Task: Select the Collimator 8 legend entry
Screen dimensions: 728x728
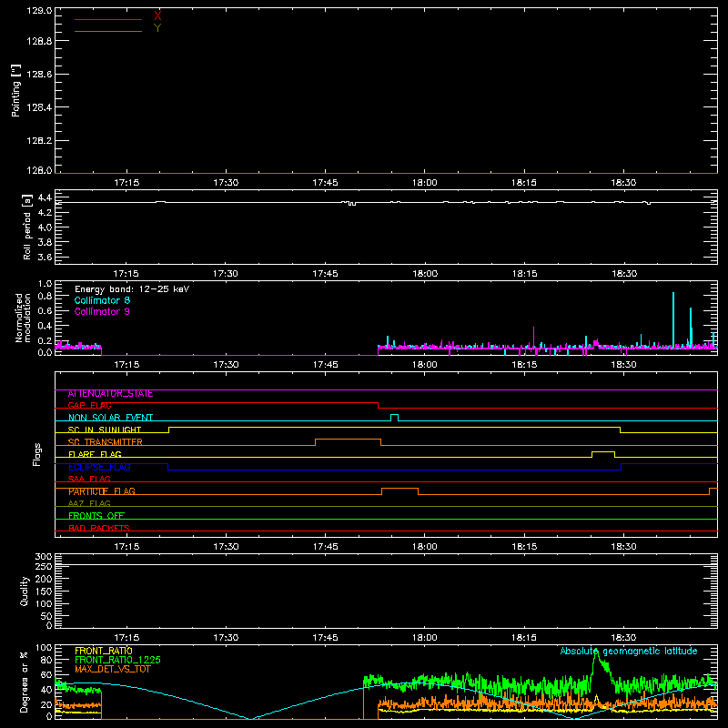Action: pyautogui.click(x=102, y=300)
